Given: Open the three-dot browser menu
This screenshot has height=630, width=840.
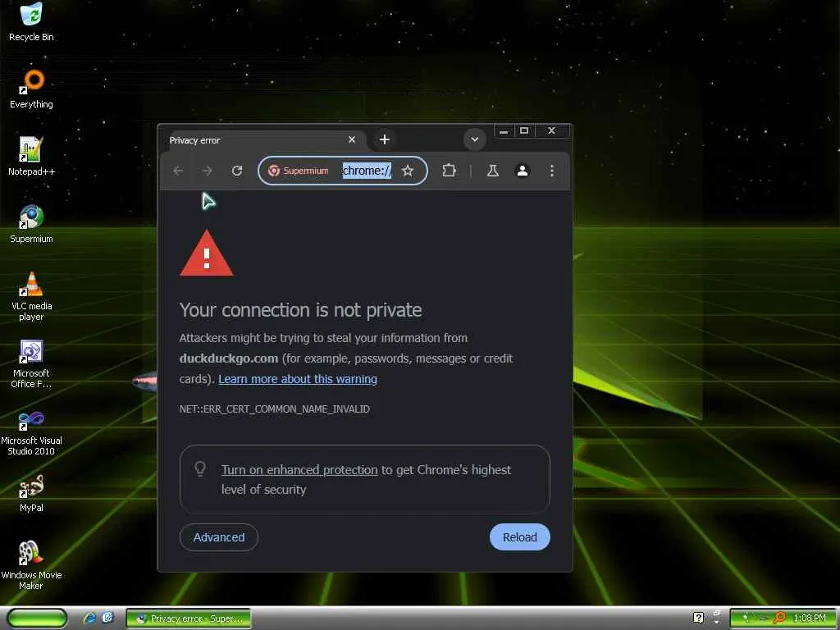Looking at the screenshot, I should [552, 171].
